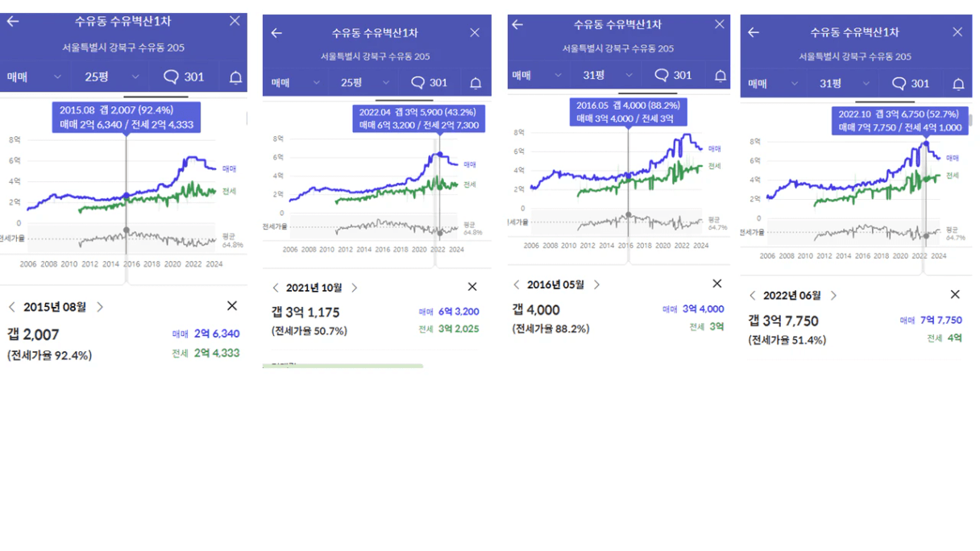
Task: Click the 2016.05 gap 4,000 chart tooltip
Action: [629, 112]
